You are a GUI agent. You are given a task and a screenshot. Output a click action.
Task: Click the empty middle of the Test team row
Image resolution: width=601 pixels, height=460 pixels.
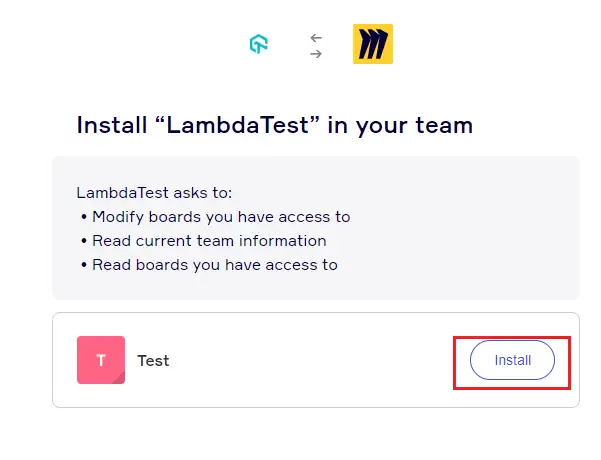tap(310, 360)
